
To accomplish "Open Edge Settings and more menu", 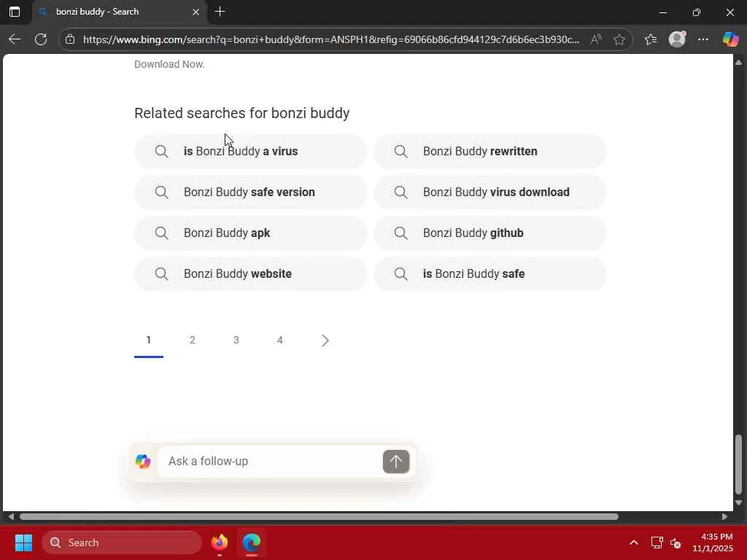I will [703, 39].
